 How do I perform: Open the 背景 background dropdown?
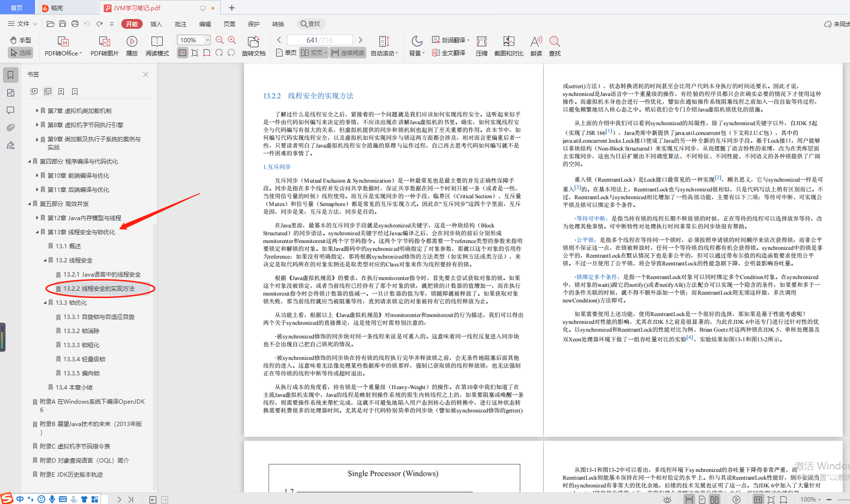(417, 46)
